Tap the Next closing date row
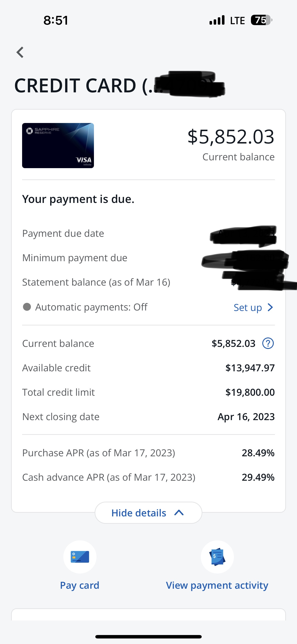This screenshot has height=644, width=297. [148, 417]
